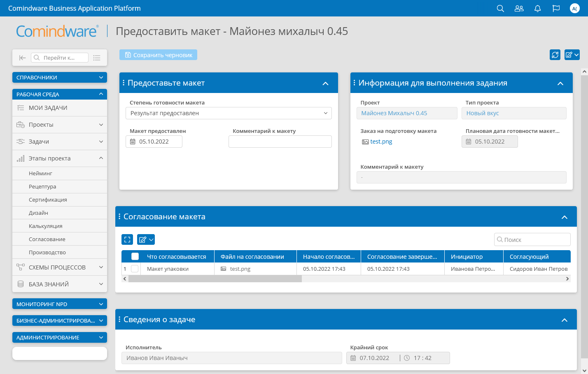Collapse Информация для выполнения задания panel

pos(560,84)
